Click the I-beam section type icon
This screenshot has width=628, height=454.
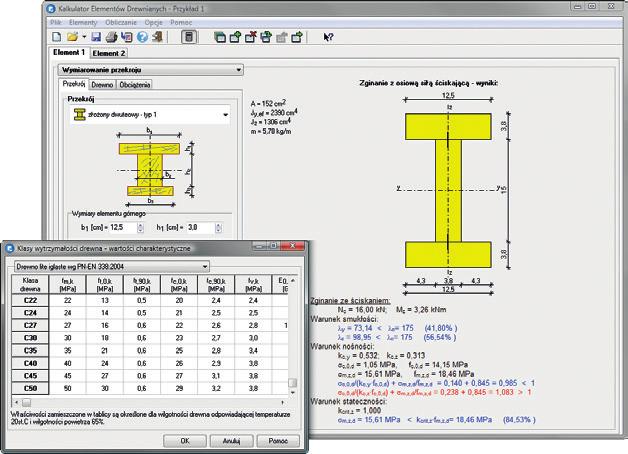click(80, 115)
